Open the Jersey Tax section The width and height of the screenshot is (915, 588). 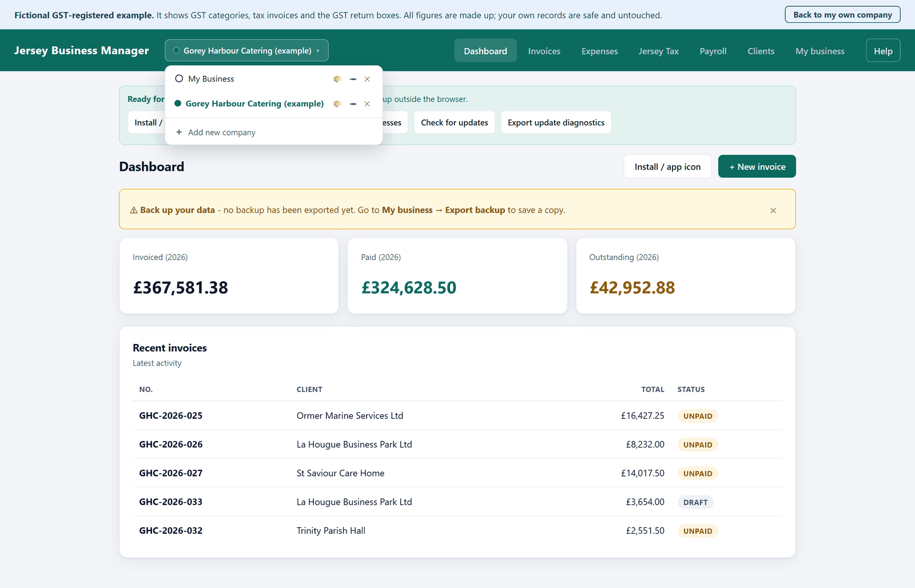659,51
